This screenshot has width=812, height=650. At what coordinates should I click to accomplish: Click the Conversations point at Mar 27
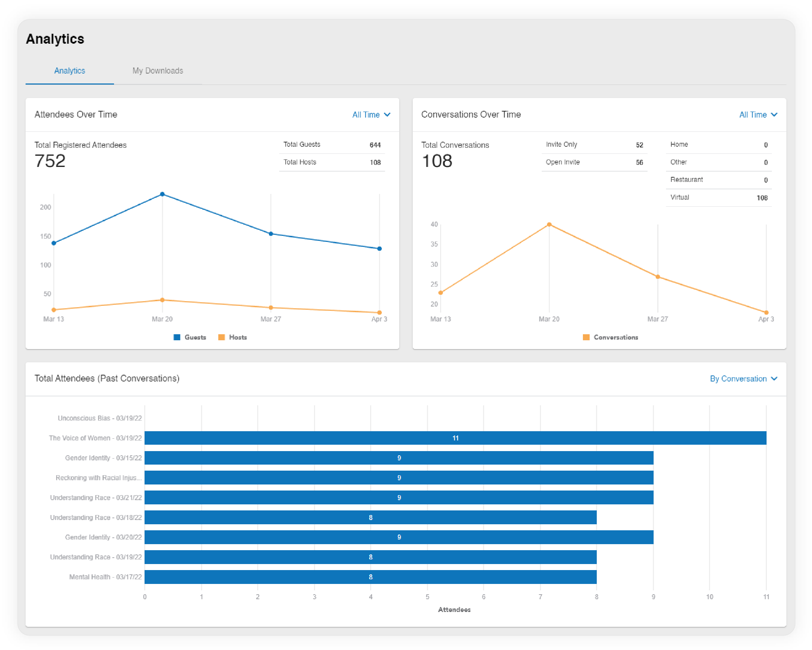pyautogui.click(x=658, y=277)
